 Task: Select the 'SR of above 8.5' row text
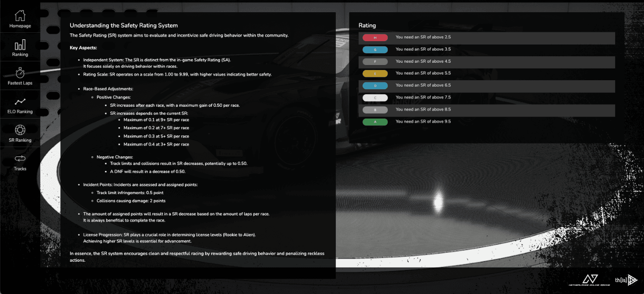[x=423, y=109]
